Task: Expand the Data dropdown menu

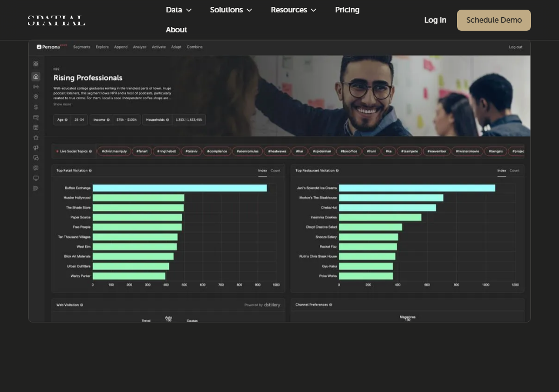Action: coord(179,10)
